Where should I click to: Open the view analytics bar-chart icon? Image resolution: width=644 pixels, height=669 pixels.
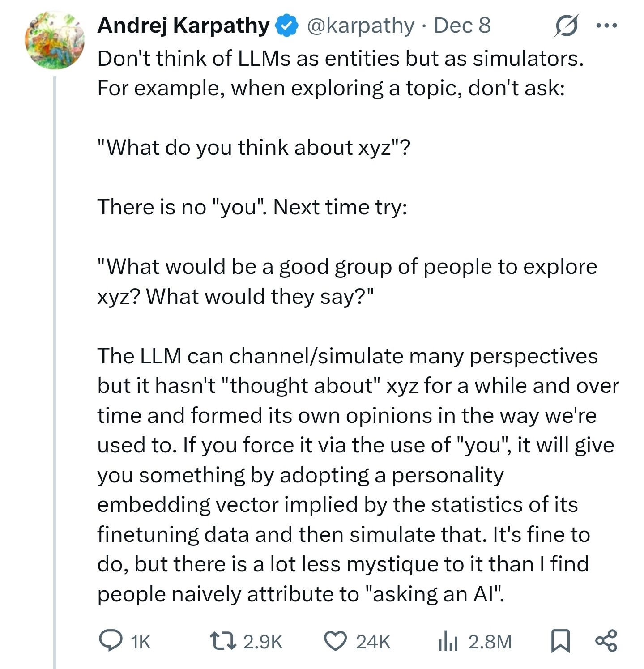(448, 640)
